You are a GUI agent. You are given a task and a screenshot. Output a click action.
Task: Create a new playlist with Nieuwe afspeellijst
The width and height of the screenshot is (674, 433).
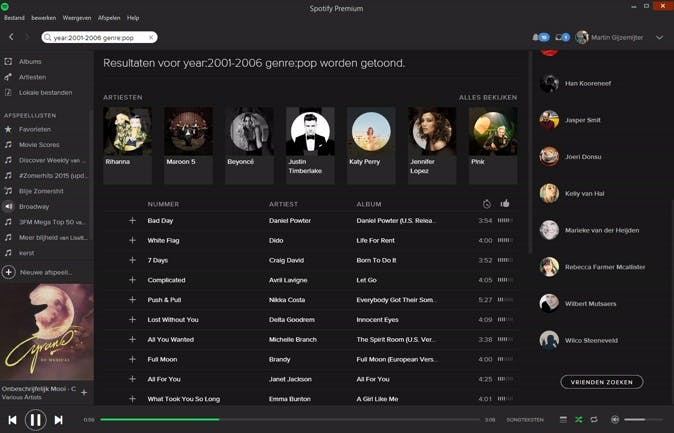[37, 272]
